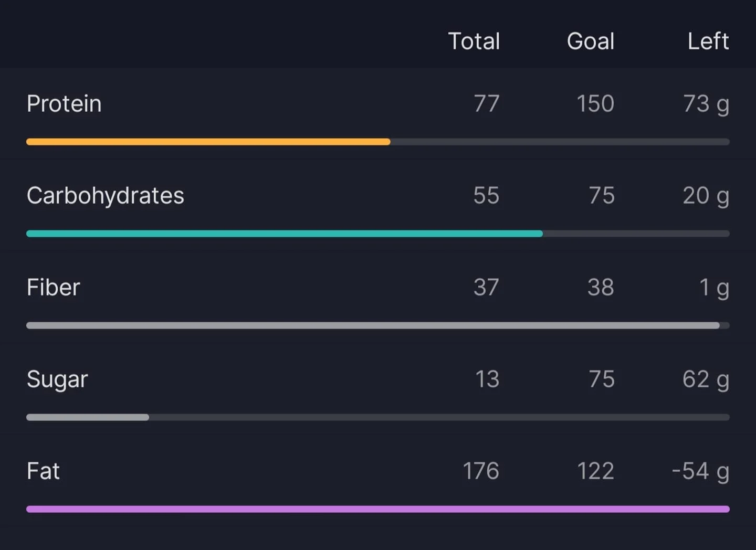756x550 pixels.
Task: Click the Fat remaining value -54 g
Action: click(x=700, y=472)
